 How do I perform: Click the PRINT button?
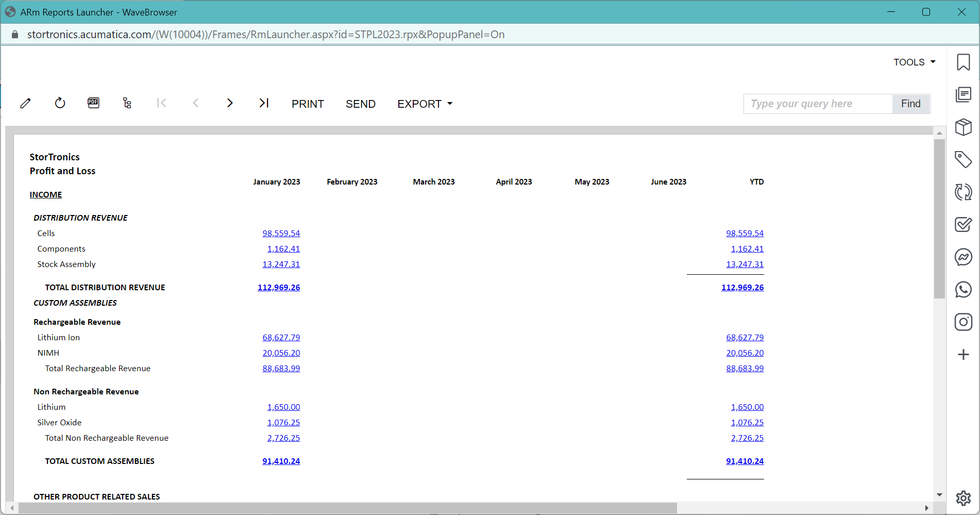point(308,104)
